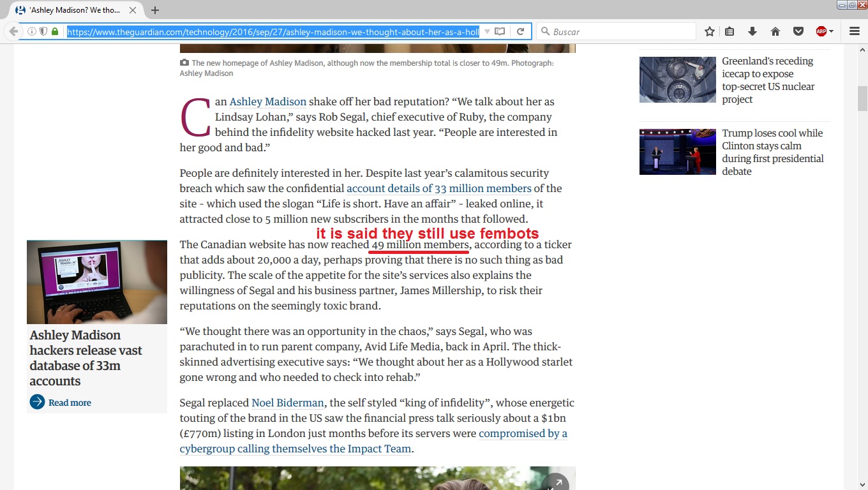
Task: Click the tracking protection shield icon
Action: coord(43,31)
